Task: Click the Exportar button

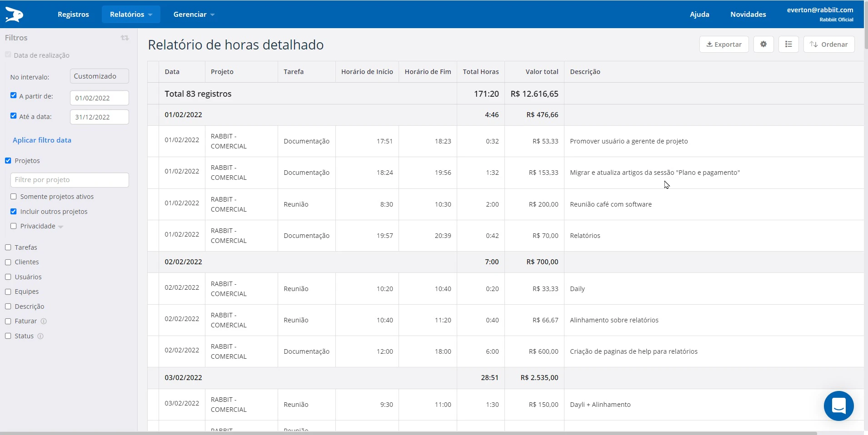Action: [723, 44]
